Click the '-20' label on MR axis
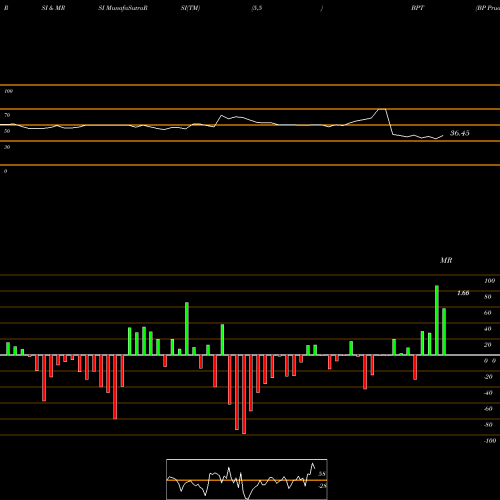The image size is (500, 500). pos(488,377)
